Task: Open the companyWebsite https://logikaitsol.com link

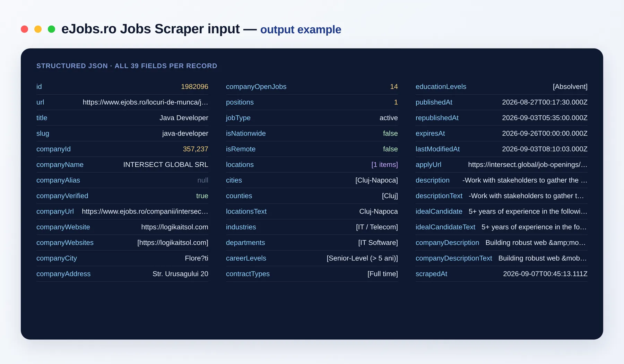Action: pyautogui.click(x=175, y=227)
